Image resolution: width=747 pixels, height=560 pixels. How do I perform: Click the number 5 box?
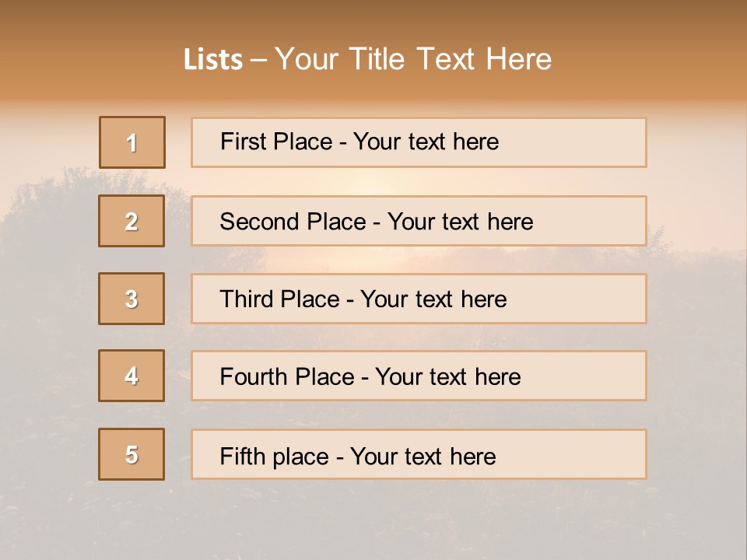[132, 454]
